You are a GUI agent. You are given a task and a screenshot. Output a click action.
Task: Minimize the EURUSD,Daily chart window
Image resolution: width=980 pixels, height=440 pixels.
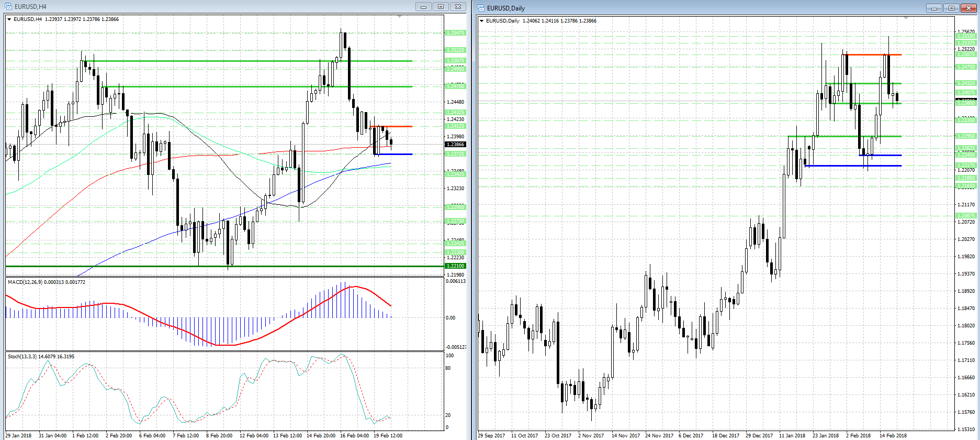(x=933, y=8)
